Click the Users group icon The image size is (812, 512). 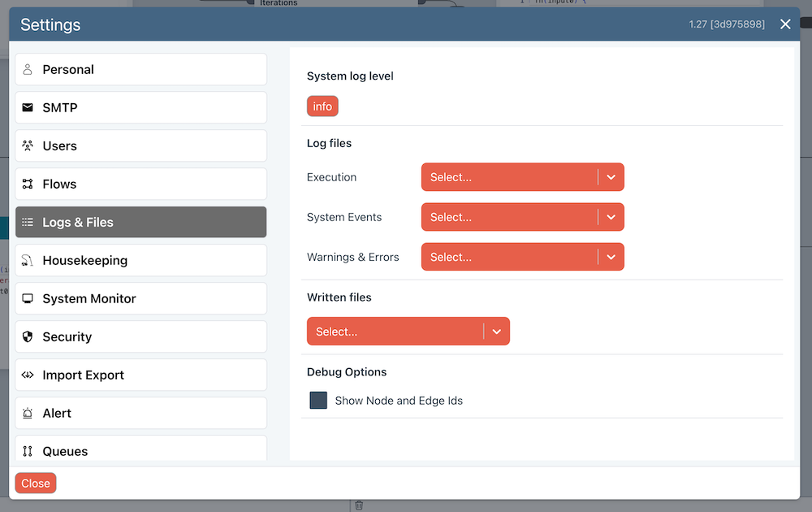click(28, 146)
